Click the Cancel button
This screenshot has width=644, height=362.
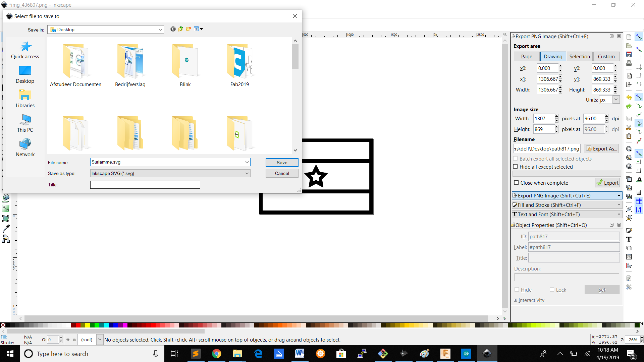[282, 173]
